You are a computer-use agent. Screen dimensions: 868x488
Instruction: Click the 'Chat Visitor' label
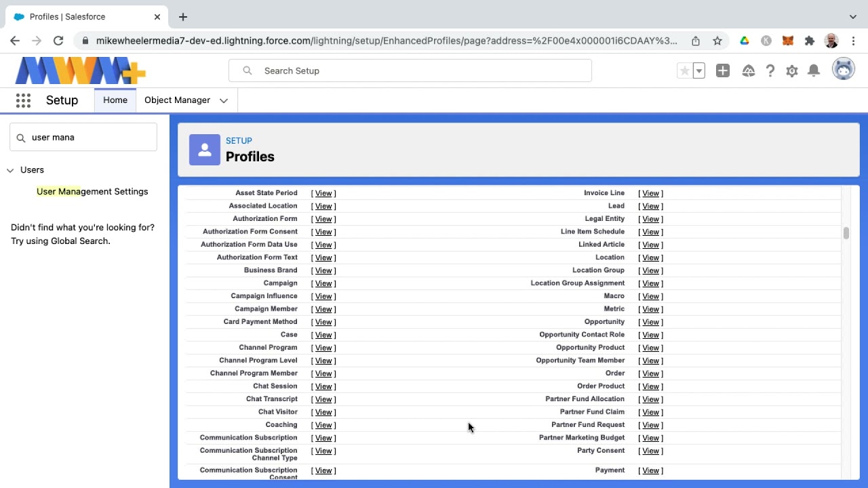[x=278, y=412]
